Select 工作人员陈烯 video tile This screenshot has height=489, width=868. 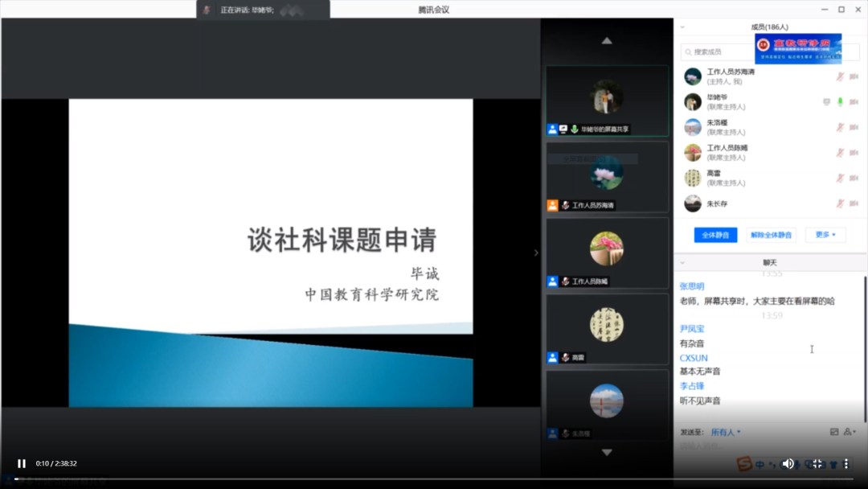pyautogui.click(x=608, y=253)
